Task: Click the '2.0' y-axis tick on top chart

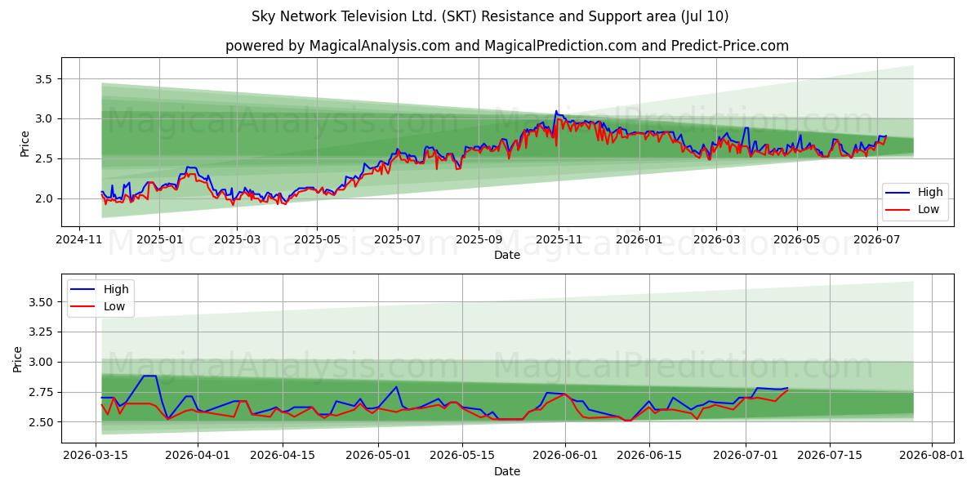Action: 42,198
